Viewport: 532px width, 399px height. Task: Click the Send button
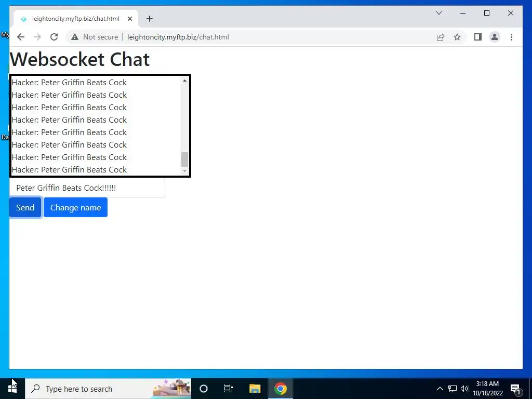point(25,207)
